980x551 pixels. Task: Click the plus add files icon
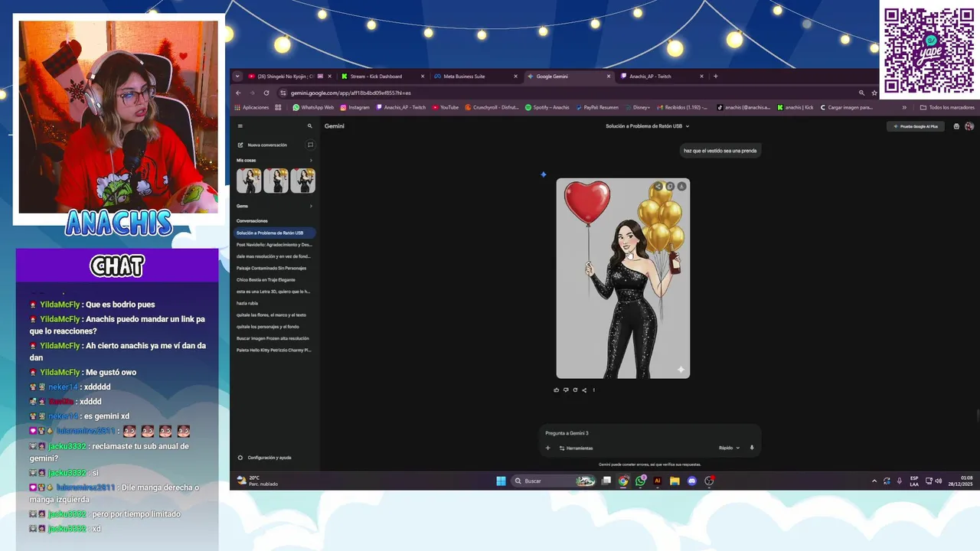point(547,448)
